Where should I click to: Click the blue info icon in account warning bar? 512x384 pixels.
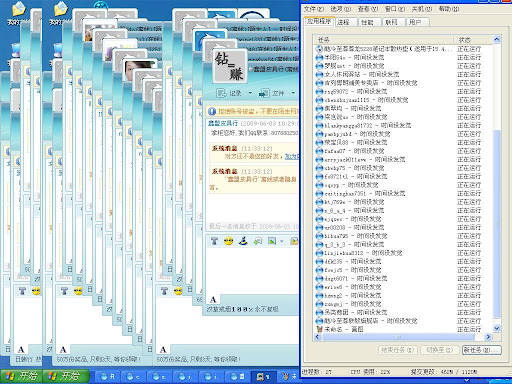(212, 111)
